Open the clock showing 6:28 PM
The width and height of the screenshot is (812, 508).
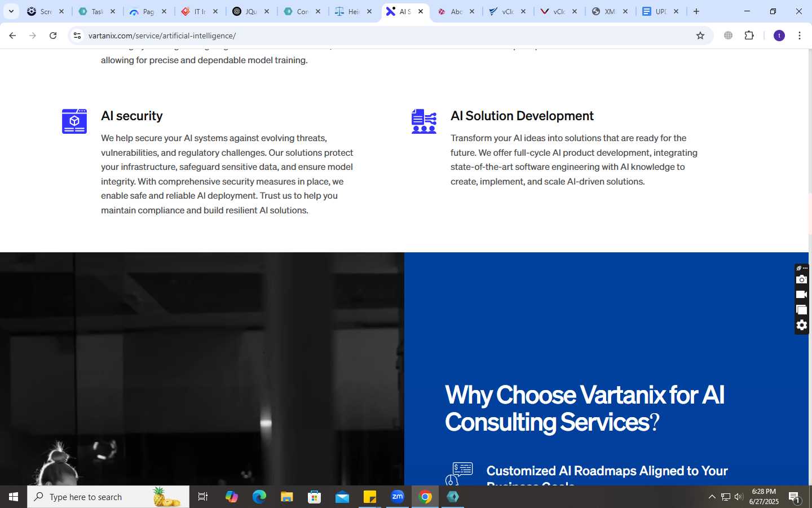click(x=764, y=497)
